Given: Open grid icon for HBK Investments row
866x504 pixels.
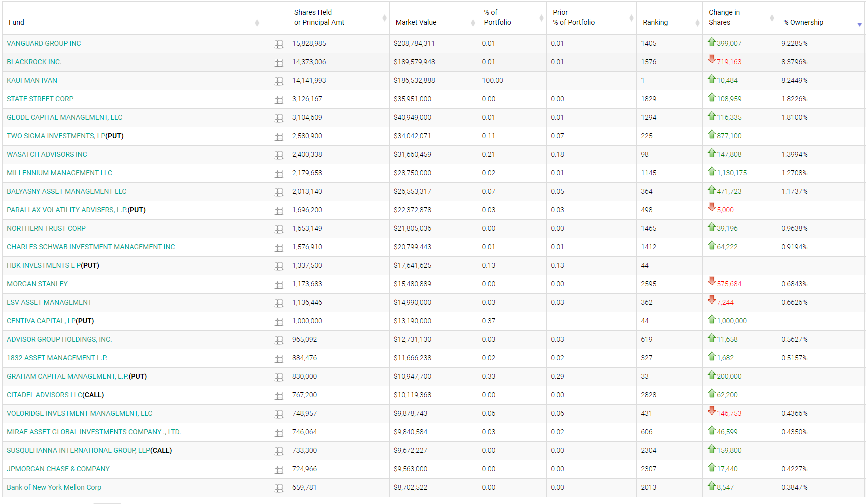Looking at the screenshot, I should (279, 266).
